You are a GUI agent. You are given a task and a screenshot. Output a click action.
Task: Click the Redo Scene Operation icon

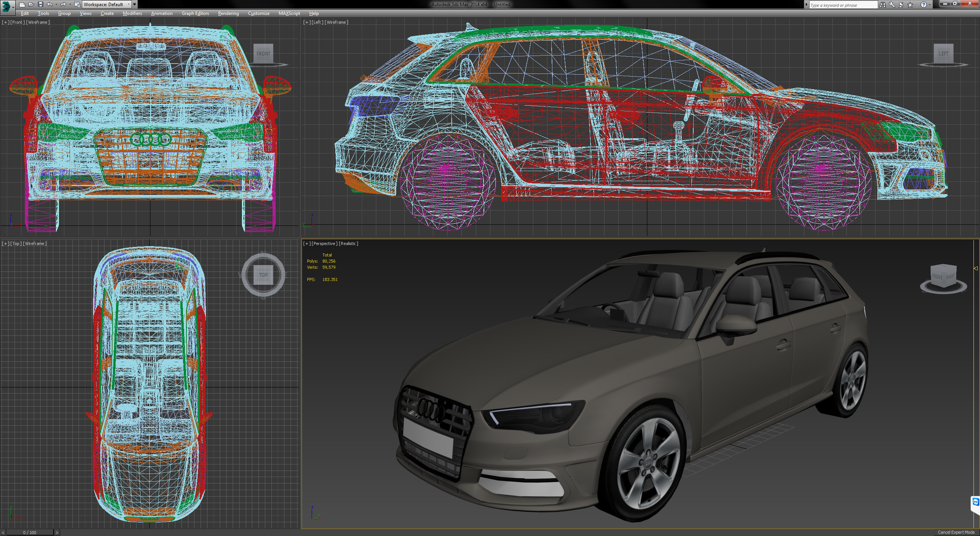click(x=64, y=5)
